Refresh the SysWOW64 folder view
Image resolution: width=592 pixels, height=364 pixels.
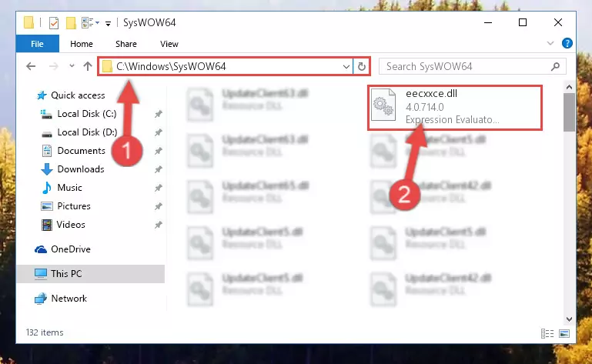(x=362, y=66)
